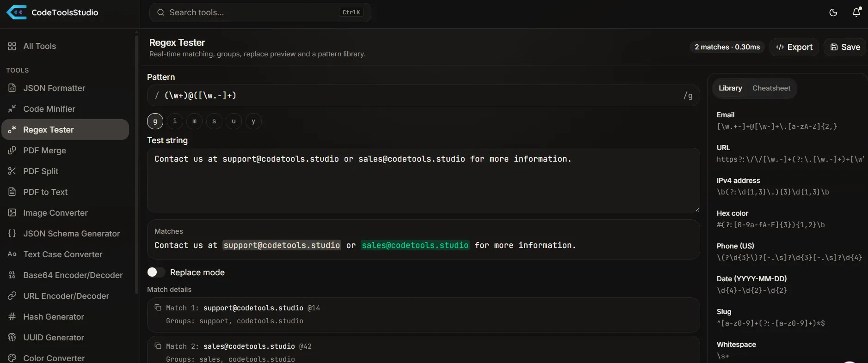Click the Match 1 details row

pos(423,315)
